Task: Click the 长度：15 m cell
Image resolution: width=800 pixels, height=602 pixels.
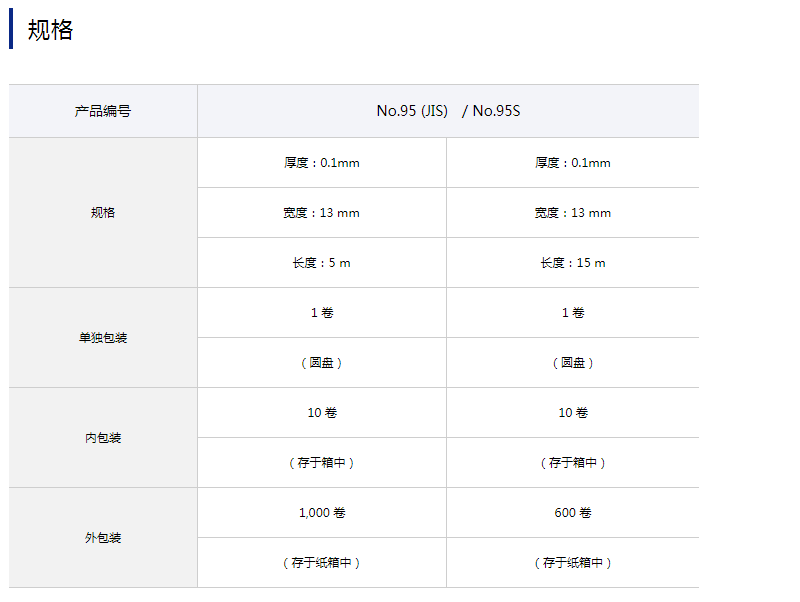Action: [x=573, y=263]
